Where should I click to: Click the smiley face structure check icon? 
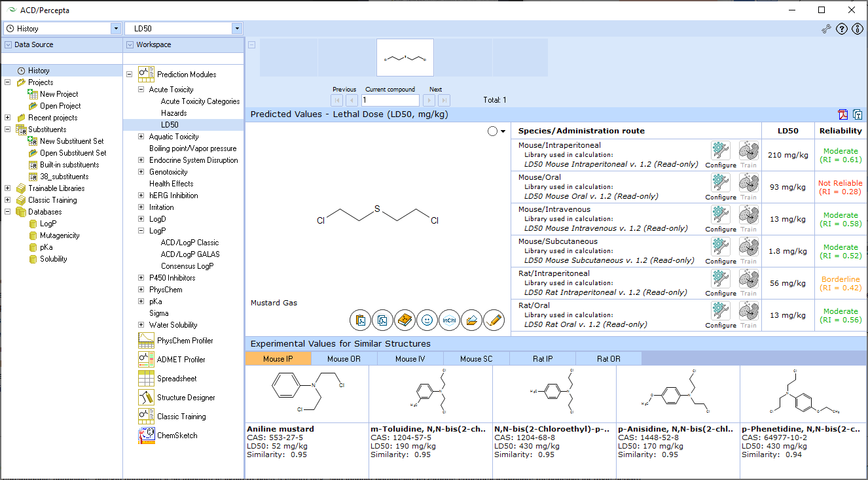pos(427,320)
